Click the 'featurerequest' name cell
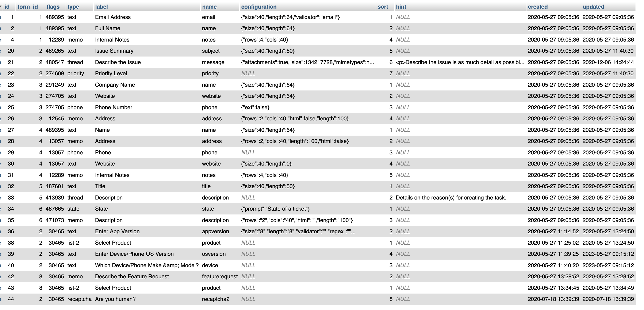644x310 pixels. point(220,276)
